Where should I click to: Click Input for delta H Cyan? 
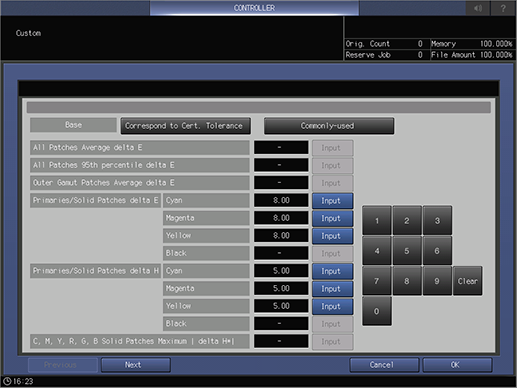point(332,271)
